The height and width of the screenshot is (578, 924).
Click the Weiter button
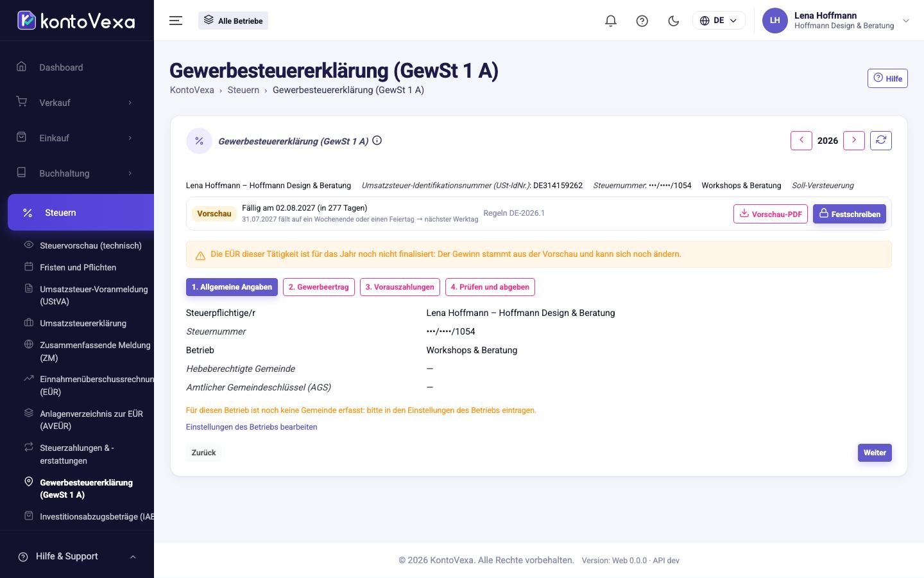pos(875,453)
